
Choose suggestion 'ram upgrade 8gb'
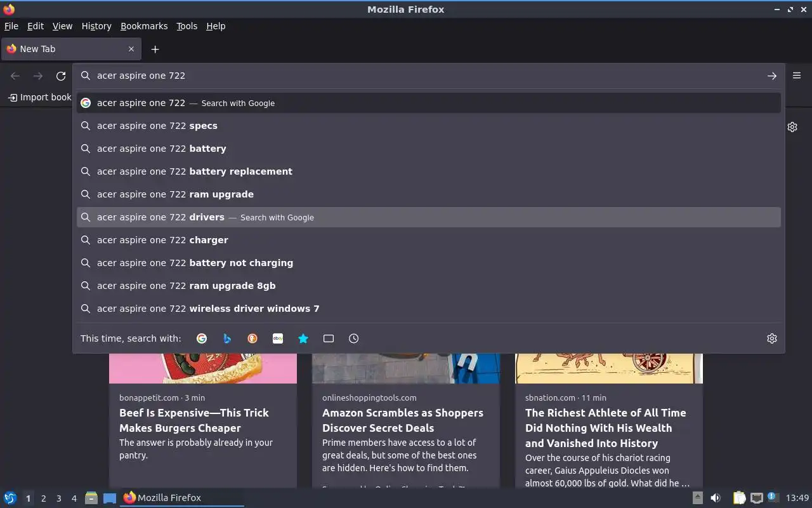[x=429, y=286]
